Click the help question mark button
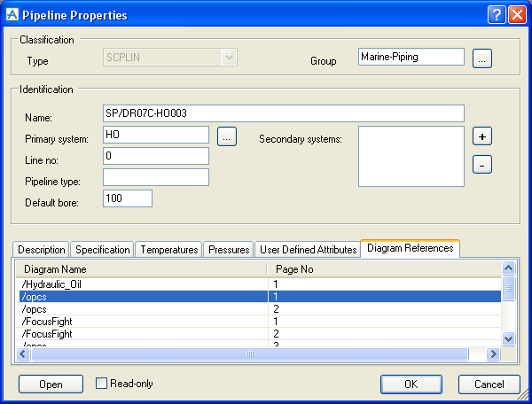532x404 pixels. (x=497, y=15)
